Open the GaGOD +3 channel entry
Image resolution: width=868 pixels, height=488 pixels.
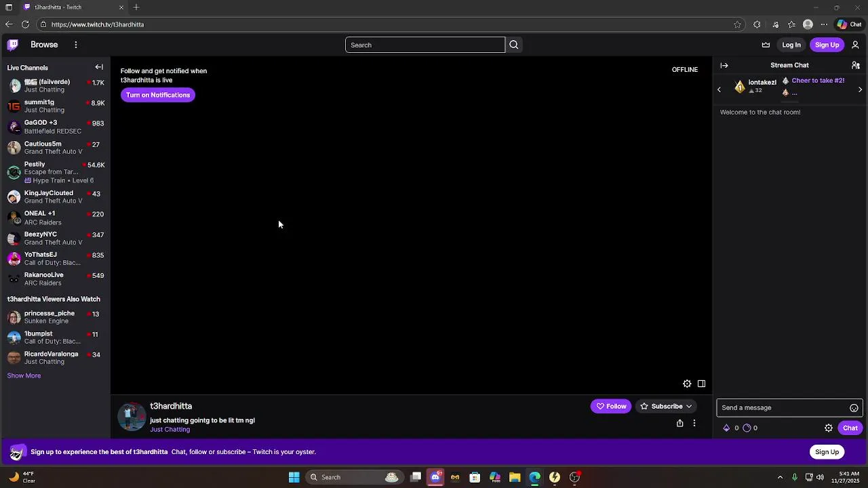pos(55,127)
